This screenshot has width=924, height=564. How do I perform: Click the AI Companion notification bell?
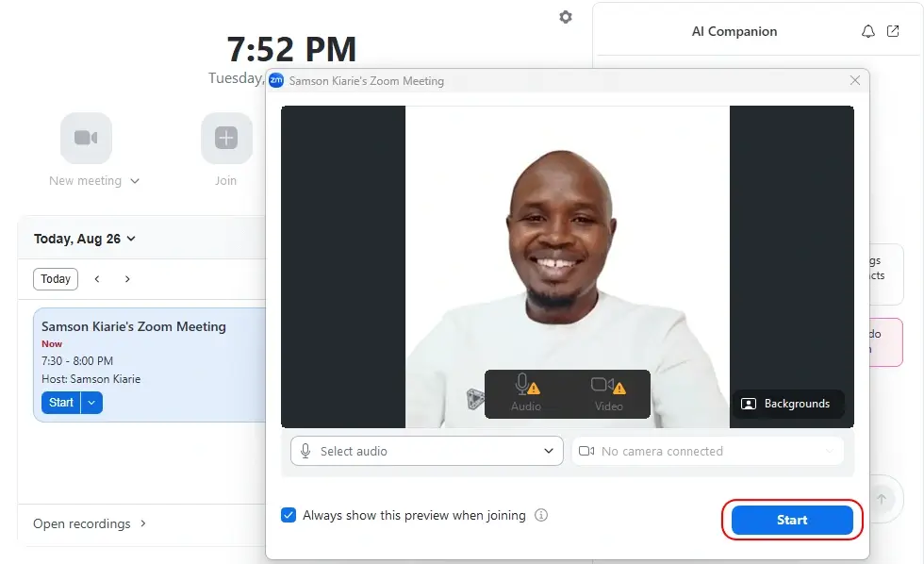[868, 31]
